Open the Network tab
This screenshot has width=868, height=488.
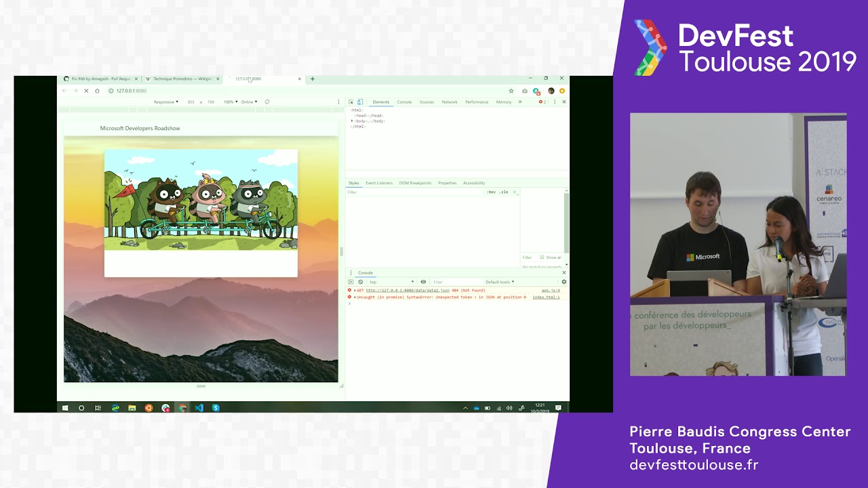point(450,102)
